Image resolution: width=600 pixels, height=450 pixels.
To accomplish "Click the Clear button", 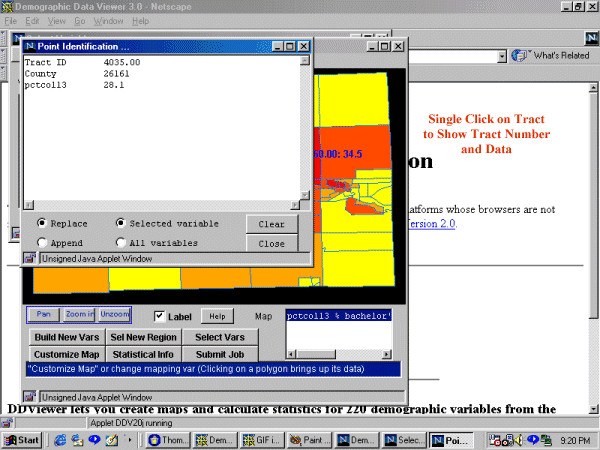I will pos(271,224).
